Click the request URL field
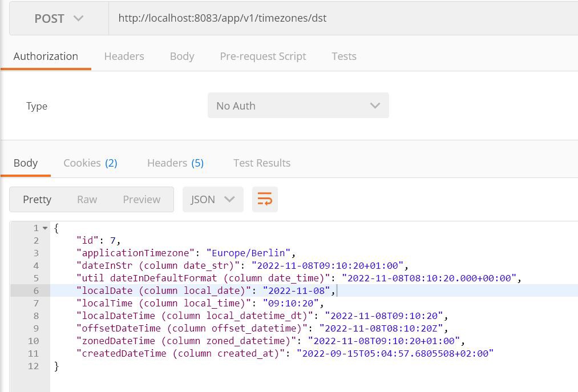 click(x=343, y=18)
